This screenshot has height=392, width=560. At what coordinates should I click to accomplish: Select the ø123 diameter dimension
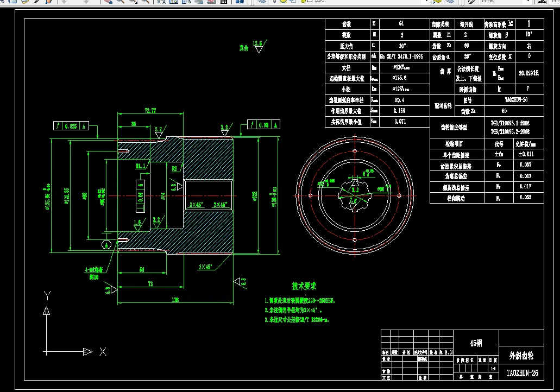click(x=254, y=196)
